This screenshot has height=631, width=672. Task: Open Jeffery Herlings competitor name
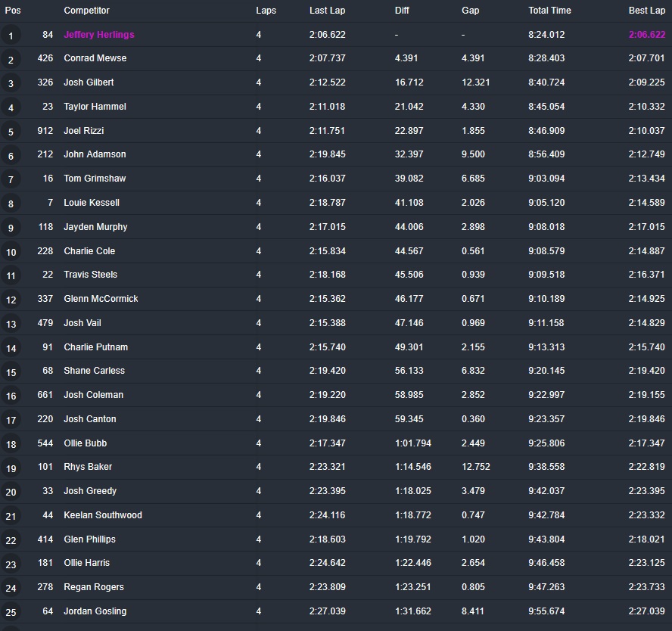(x=99, y=35)
